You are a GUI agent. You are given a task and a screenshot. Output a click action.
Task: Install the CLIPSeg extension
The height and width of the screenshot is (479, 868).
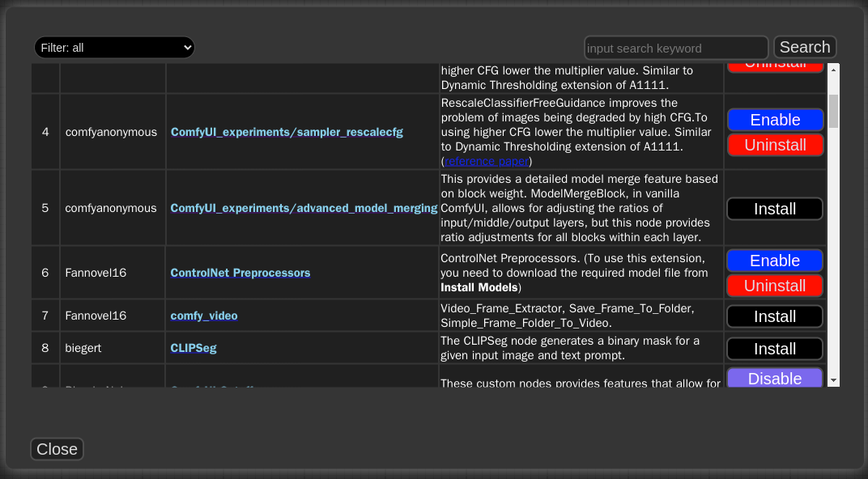(774, 348)
